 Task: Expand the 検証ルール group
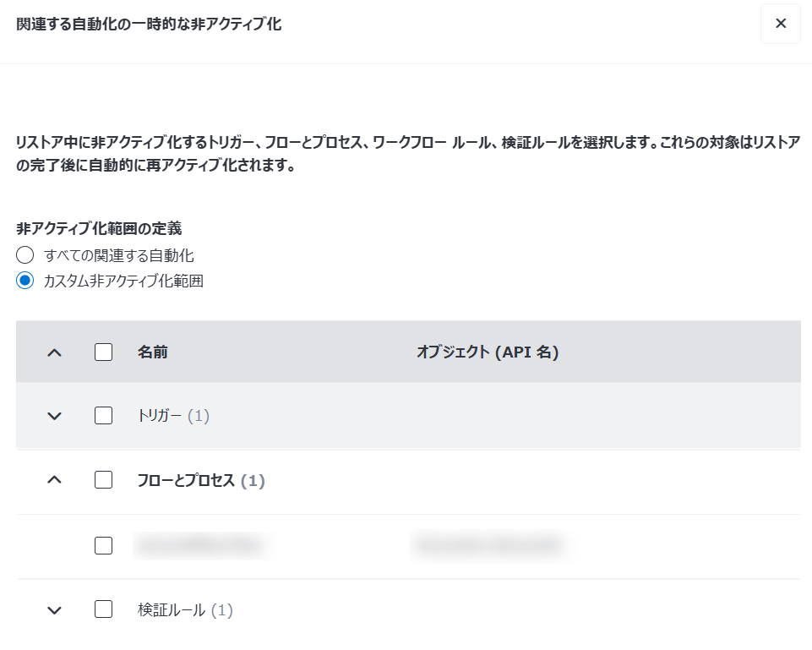[x=54, y=609]
